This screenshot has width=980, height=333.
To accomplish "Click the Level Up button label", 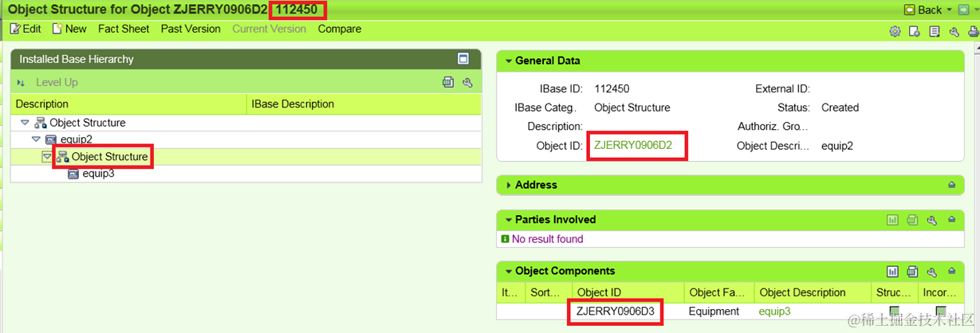I will point(57,82).
